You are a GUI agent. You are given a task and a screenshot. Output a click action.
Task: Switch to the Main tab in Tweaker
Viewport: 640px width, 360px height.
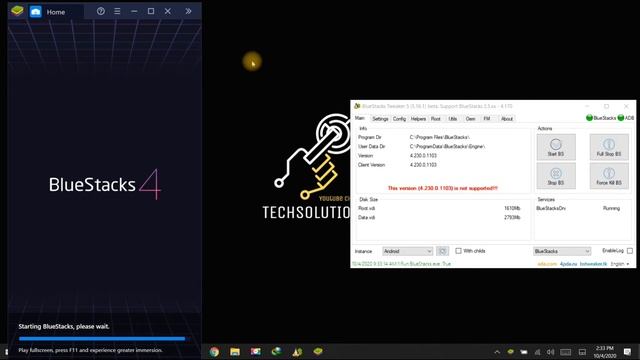pyautogui.click(x=360, y=118)
